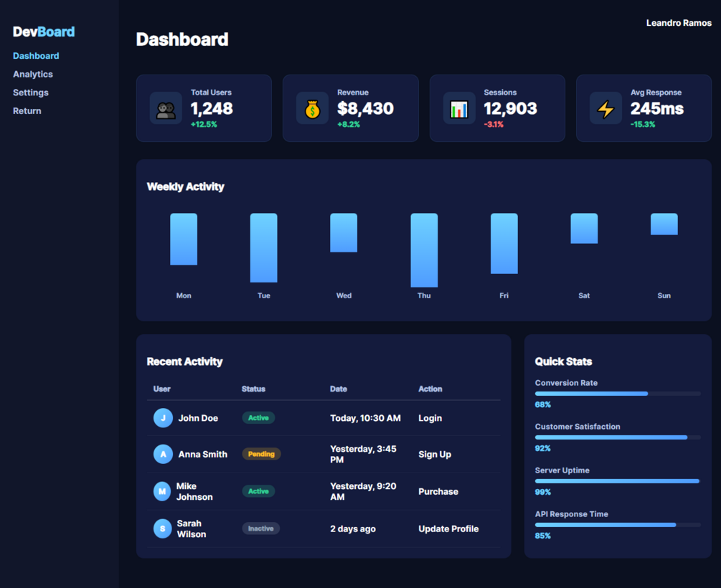Click the API Response Time progress bar
721x588 pixels.
point(618,525)
